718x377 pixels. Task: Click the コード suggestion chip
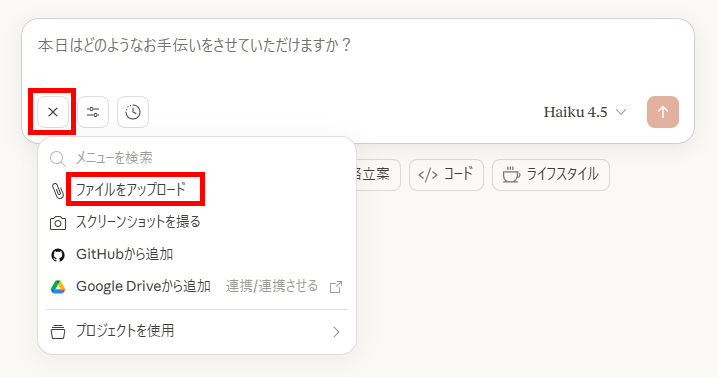click(446, 175)
